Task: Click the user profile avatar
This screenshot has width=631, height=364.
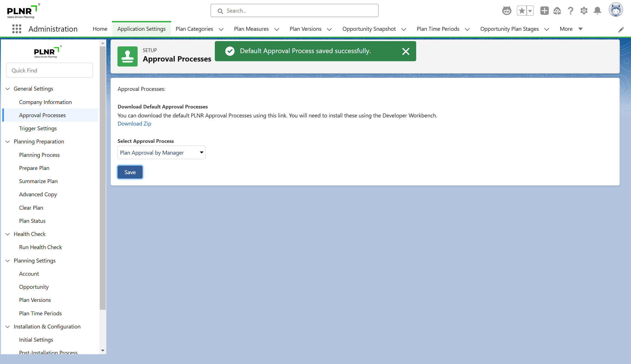Action: tap(616, 10)
